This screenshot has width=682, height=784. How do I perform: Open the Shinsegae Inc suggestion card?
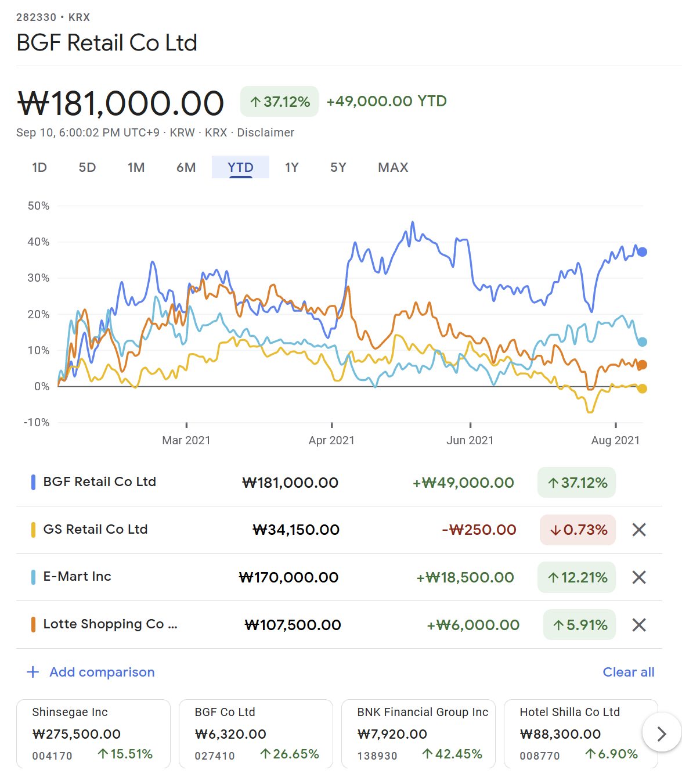(93, 733)
